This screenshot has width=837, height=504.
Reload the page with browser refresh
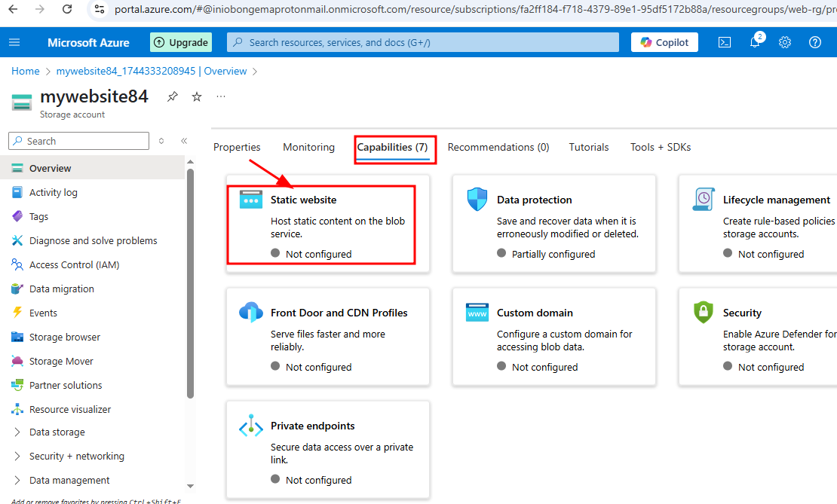66,9
